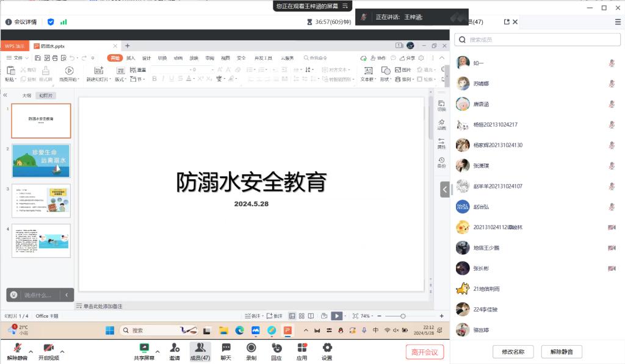This screenshot has width=625, height=364.
Task: Toggle 解除静音 microphone button
Action: coord(17,351)
